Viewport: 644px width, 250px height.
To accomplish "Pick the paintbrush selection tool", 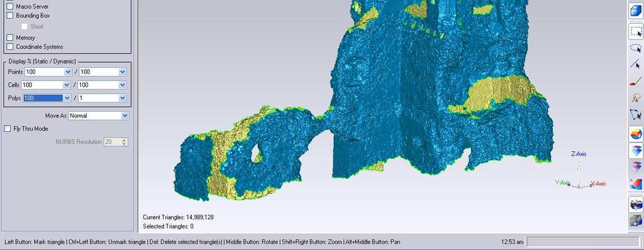I will coord(636,81).
